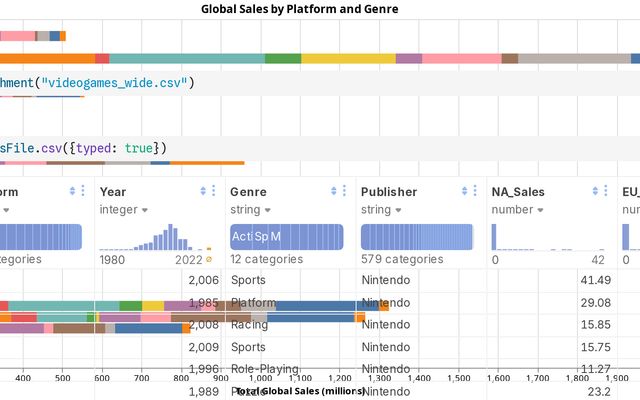The width and height of the screenshot is (640, 400).
Task: Open the NA_Sales column options menu
Action: [607, 191]
